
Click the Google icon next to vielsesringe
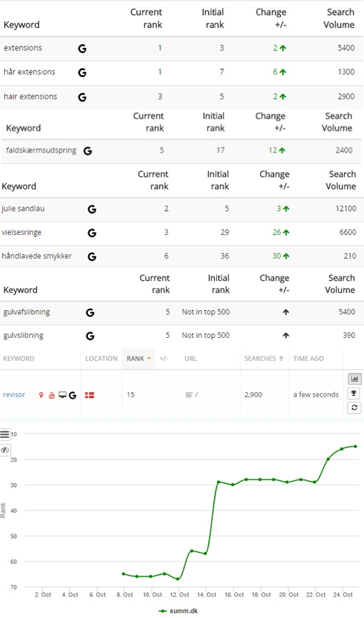[x=92, y=233]
